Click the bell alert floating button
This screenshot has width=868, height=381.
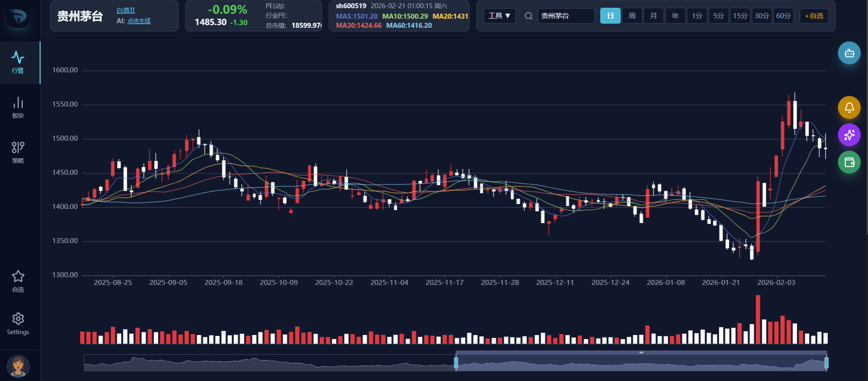(x=849, y=107)
